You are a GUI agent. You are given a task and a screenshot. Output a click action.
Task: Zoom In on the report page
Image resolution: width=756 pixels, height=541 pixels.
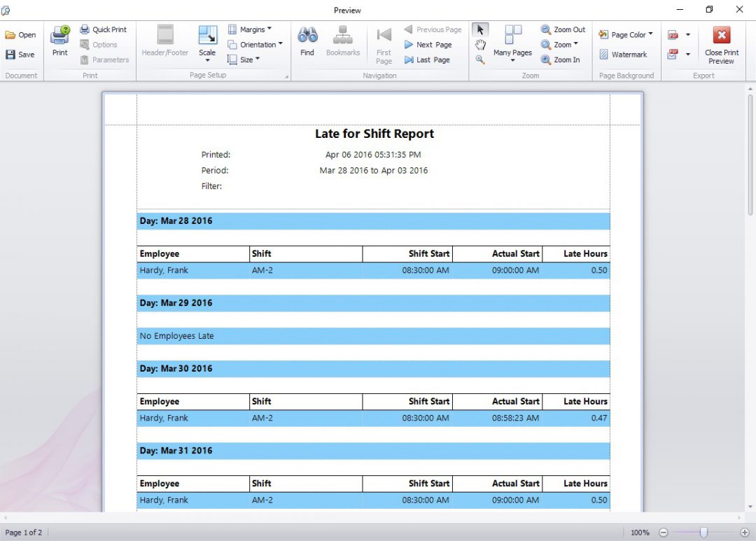(x=561, y=59)
